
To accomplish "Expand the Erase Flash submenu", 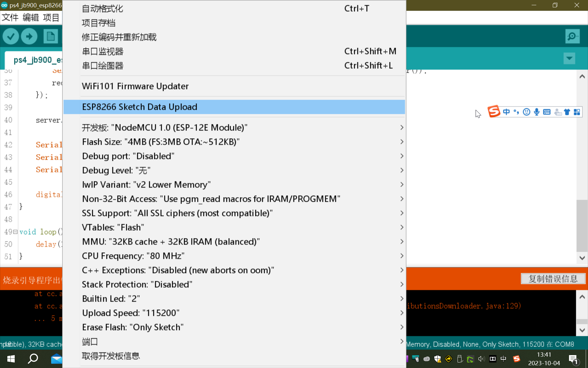I will coord(234,327).
